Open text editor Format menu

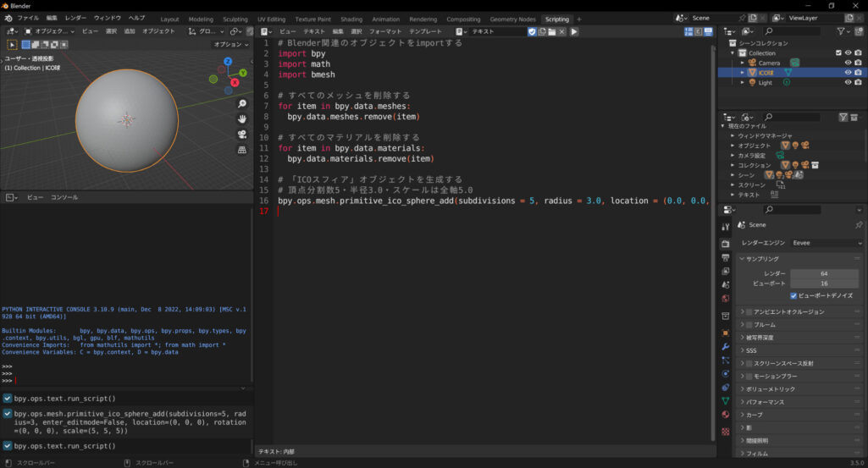(x=385, y=31)
